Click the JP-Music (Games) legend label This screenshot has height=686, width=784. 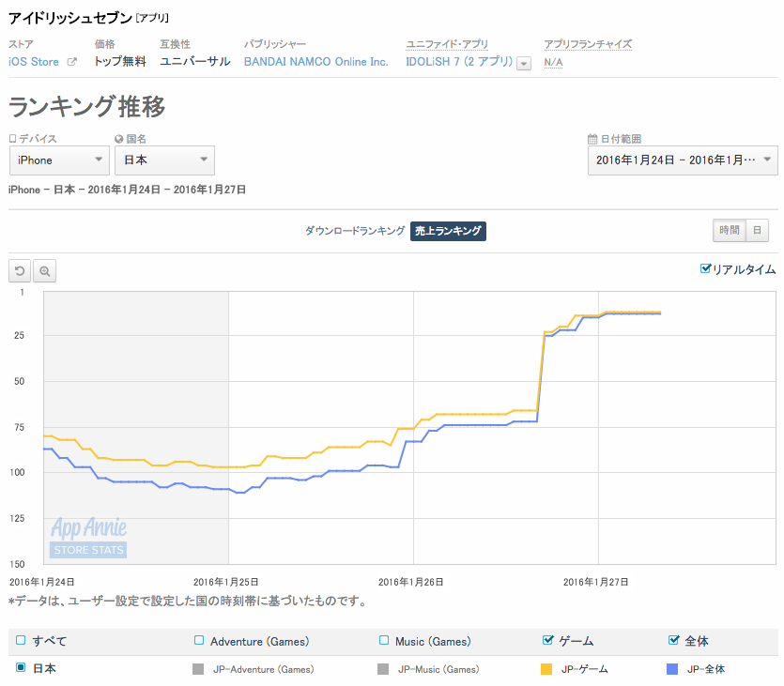coord(438,669)
